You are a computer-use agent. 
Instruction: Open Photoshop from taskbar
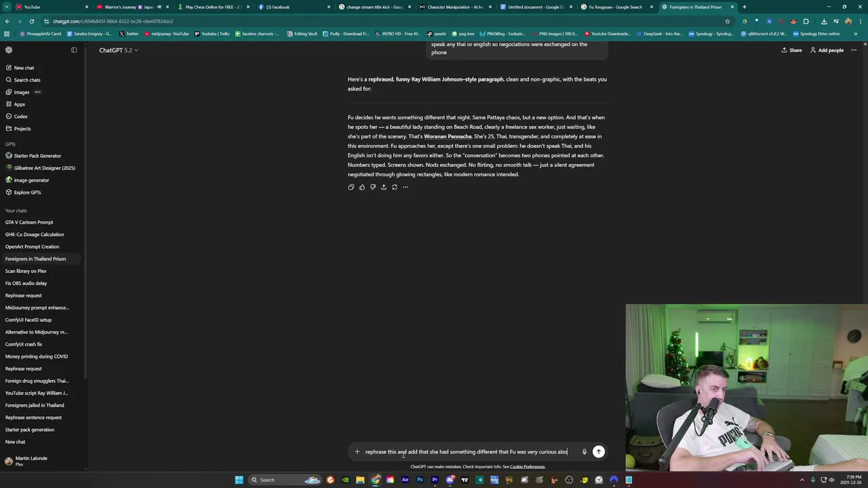point(420,480)
